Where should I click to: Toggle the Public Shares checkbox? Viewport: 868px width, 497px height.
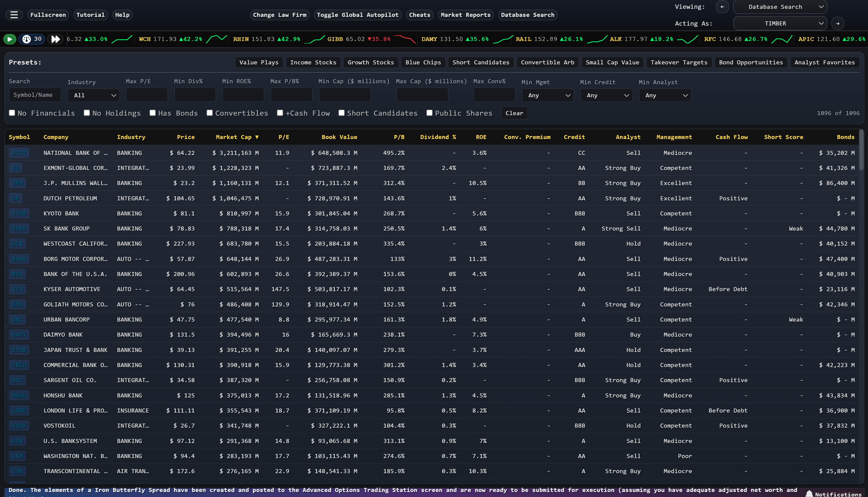click(429, 112)
